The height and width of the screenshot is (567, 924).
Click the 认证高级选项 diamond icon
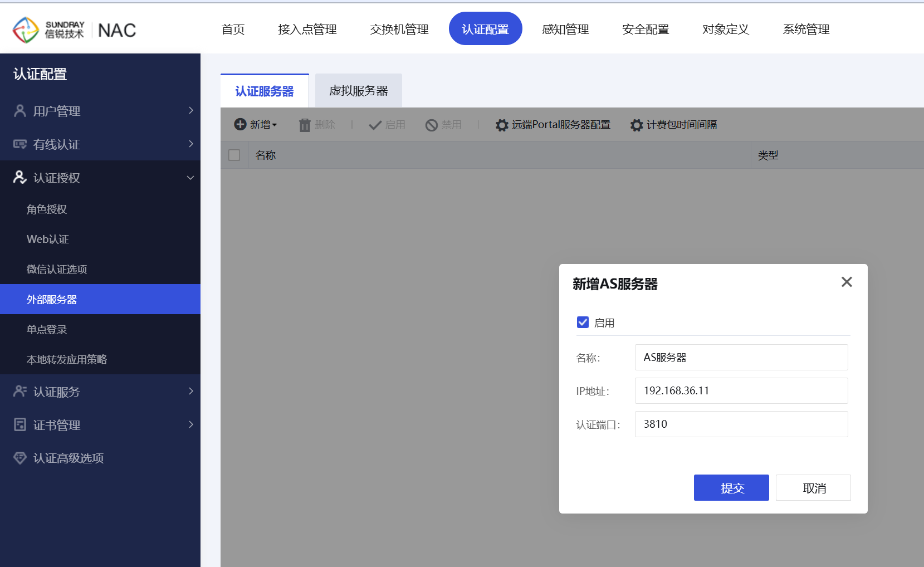pos(20,458)
